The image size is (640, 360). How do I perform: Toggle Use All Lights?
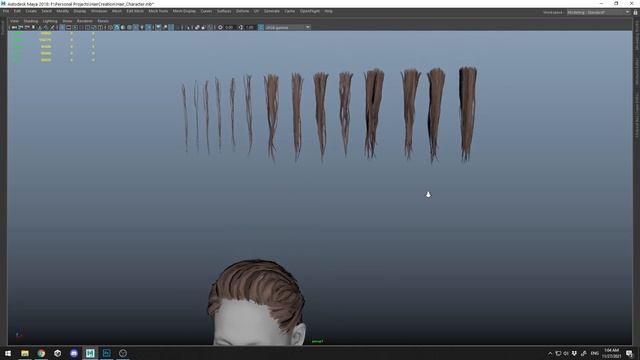[142, 27]
